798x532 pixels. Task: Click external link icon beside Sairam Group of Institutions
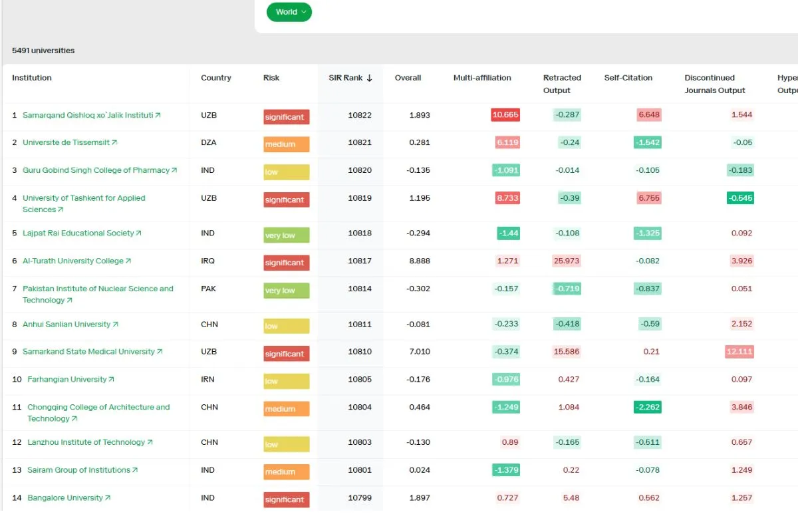pyautogui.click(x=136, y=470)
